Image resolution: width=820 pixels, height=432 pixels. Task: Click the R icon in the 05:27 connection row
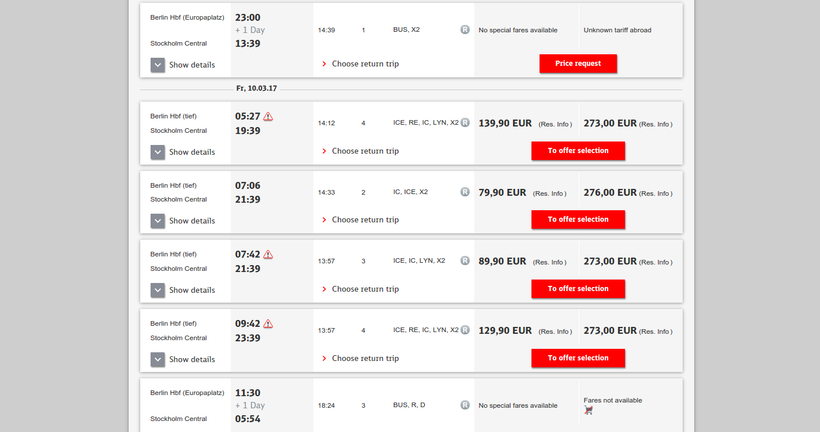(465, 123)
